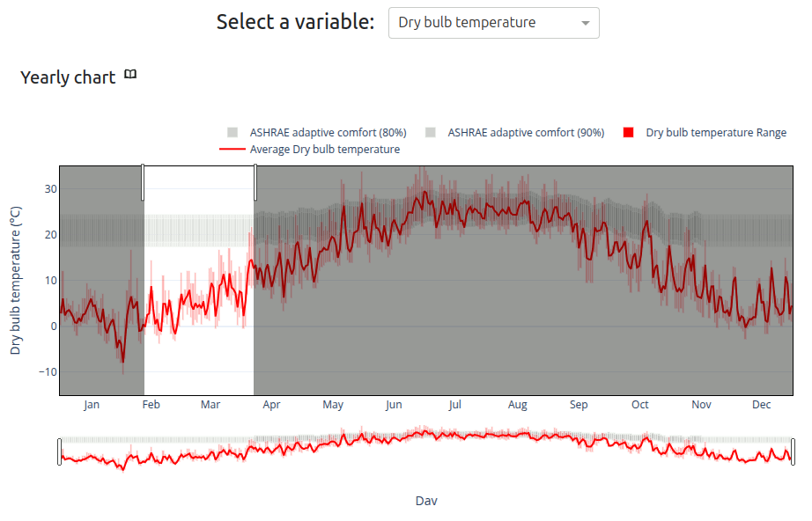
Task: Click the book icon beside Yearly chart
Action: point(130,76)
